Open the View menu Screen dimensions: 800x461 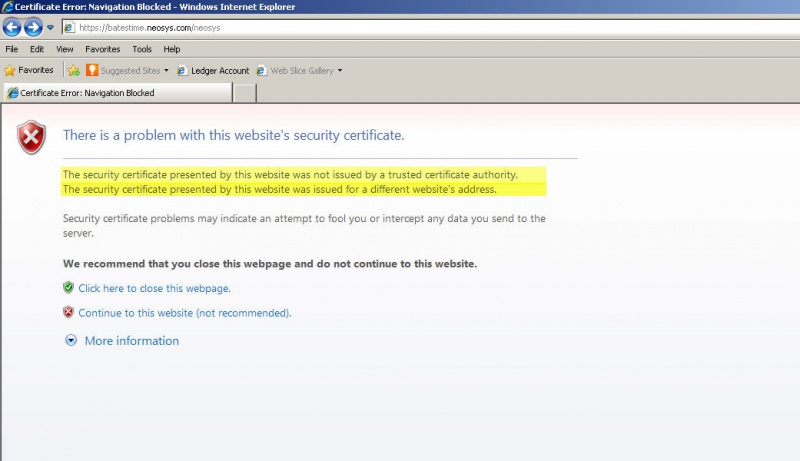pyautogui.click(x=65, y=49)
